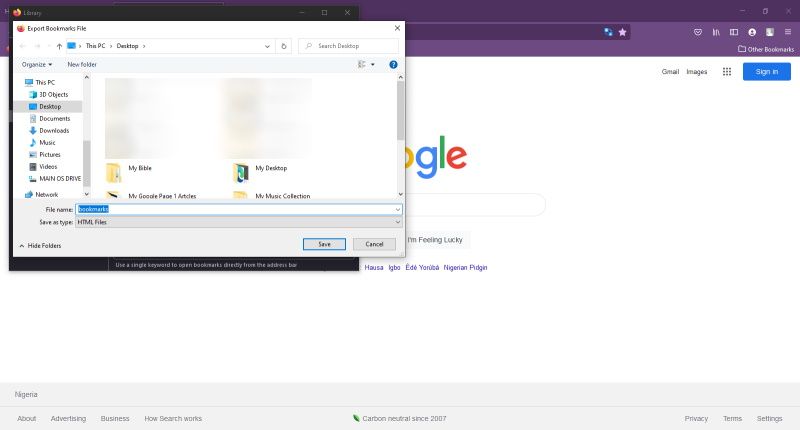Open the previous locations dropdown

click(x=267, y=46)
